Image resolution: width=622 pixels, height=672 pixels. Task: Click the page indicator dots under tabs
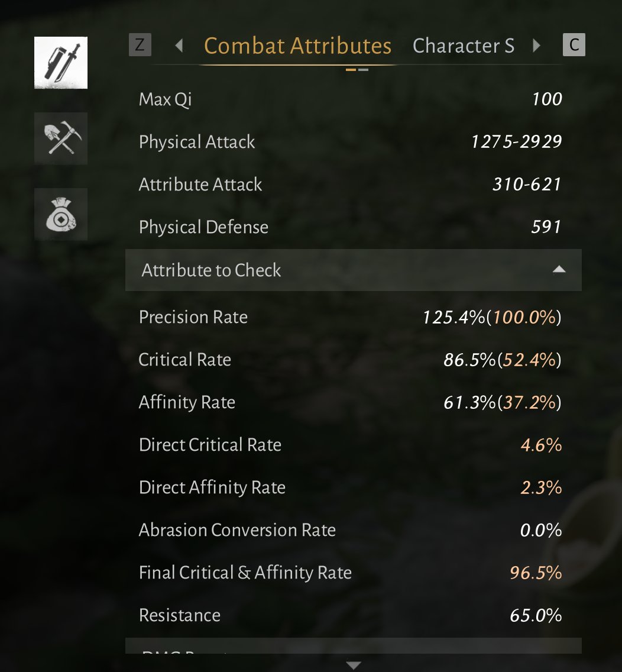point(357,69)
